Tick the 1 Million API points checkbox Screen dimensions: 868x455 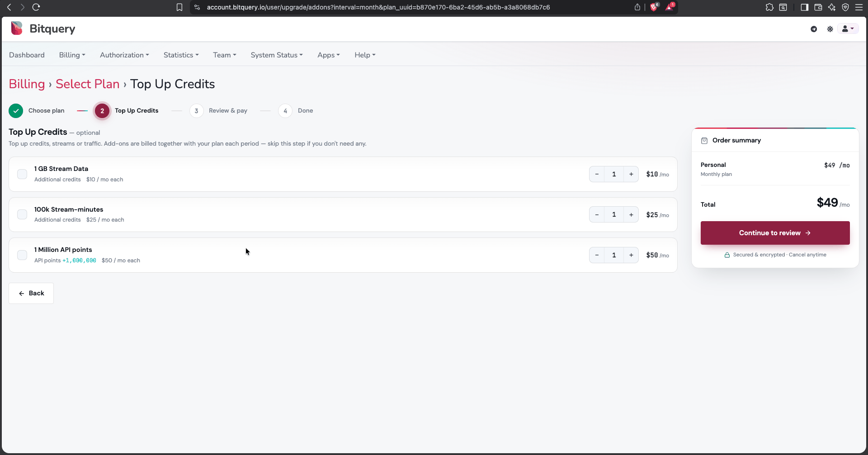pyautogui.click(x=22, y=255)
